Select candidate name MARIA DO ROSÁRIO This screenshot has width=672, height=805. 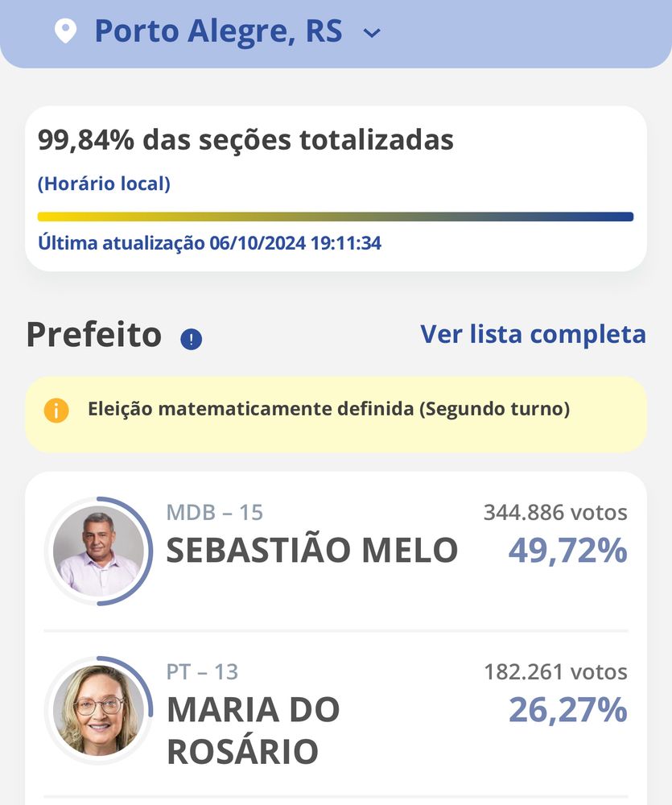253,731
